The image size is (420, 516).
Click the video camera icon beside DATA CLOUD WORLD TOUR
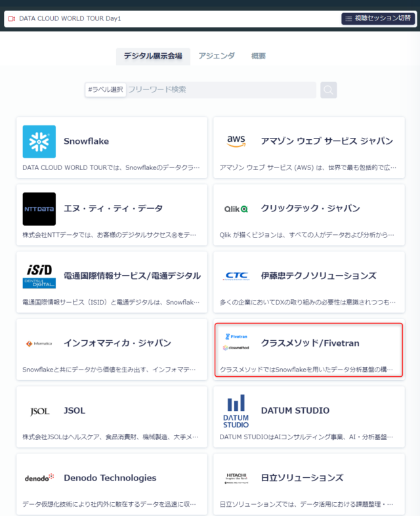12,19
